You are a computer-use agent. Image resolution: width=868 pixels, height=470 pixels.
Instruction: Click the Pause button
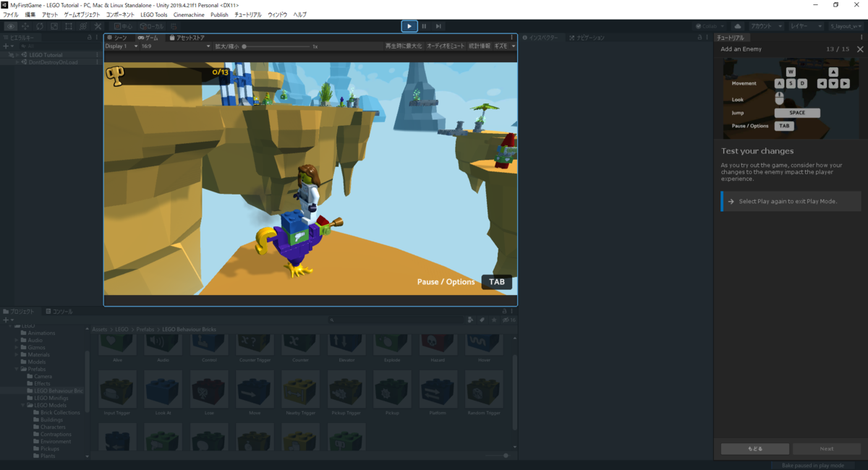point(424,26)
